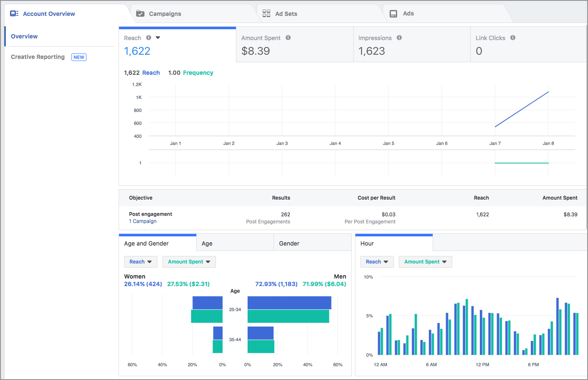Expand the Reach dropdown in Hour panel
588x380 pixels.
[377, 262]
